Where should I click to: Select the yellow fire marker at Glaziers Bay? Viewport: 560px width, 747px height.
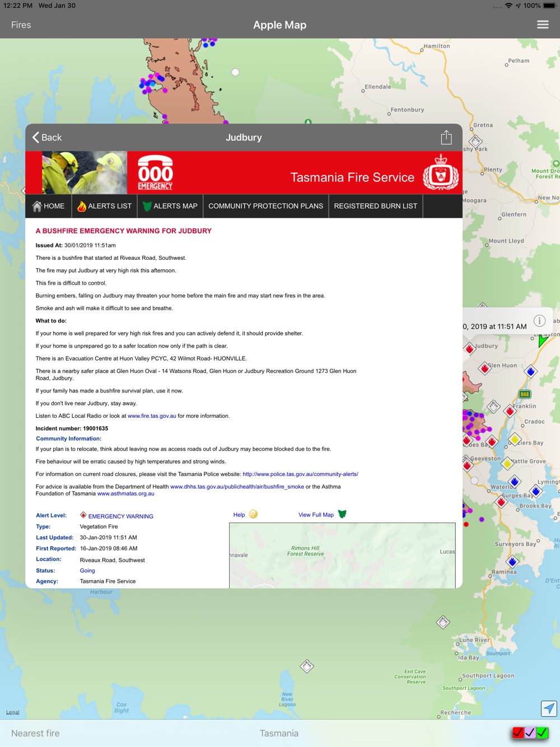pos(515,440)
